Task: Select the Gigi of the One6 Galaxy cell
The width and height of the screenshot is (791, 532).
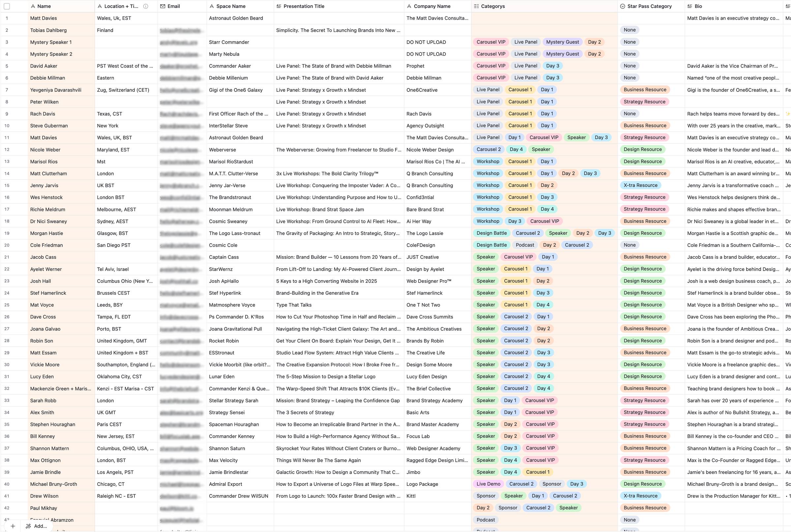Action: 240,90
